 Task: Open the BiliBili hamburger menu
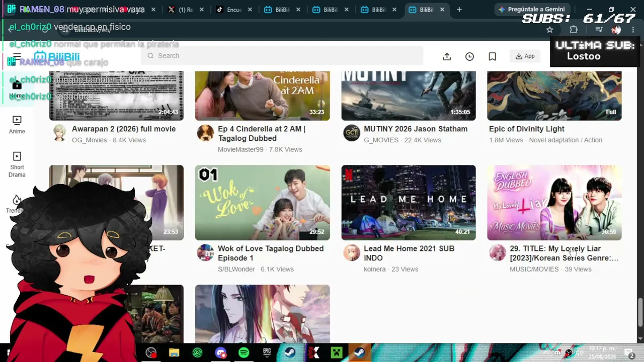(17, 56)
